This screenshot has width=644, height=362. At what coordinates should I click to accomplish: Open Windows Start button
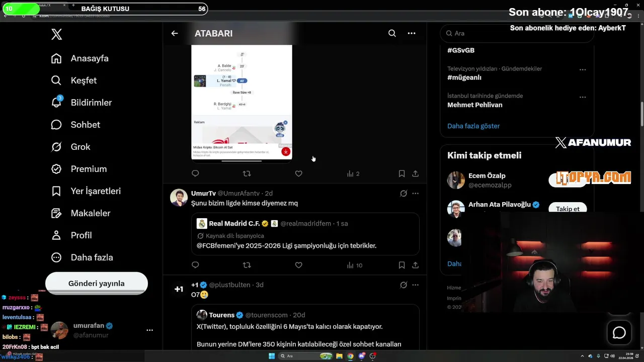(272, 356)
